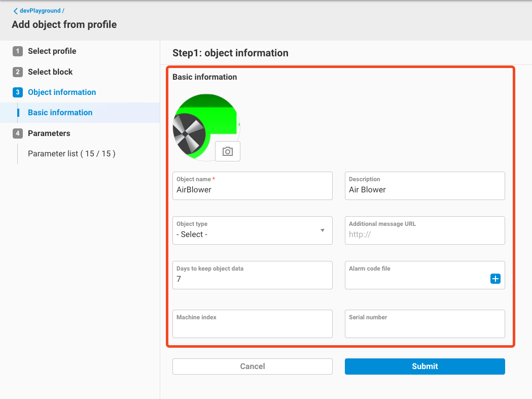Go to Select profile step
532x399 pixels.
(52, 51)
